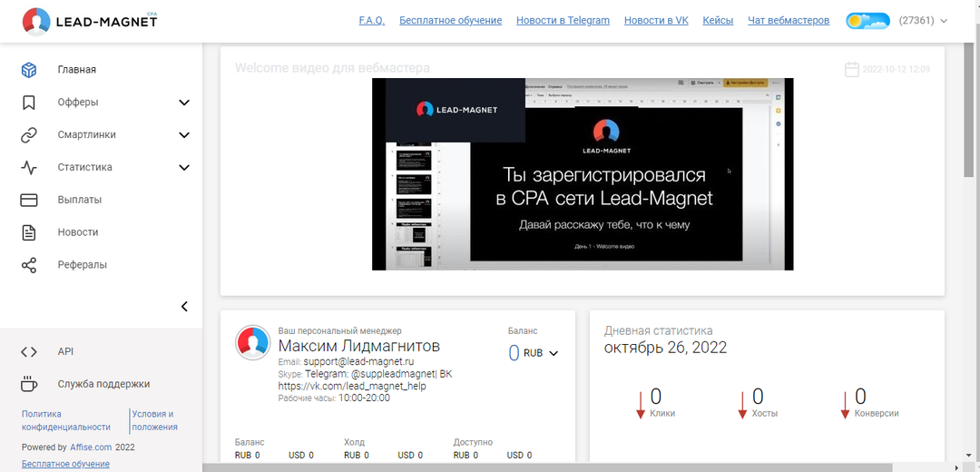This screenshot has height=472, width=980.
Task: Click the document icon beside Новости
Action: coord(29,232)
